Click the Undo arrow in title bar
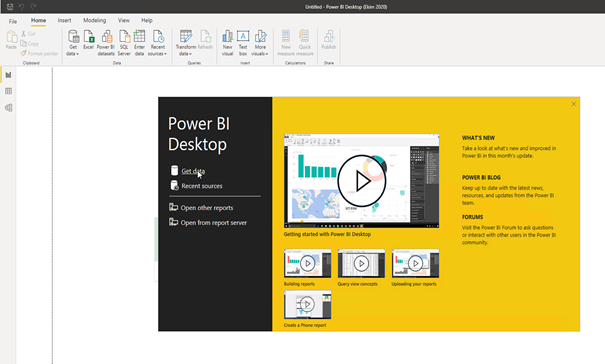The width and height of the screenshot is (605, 364). (22, 7)
